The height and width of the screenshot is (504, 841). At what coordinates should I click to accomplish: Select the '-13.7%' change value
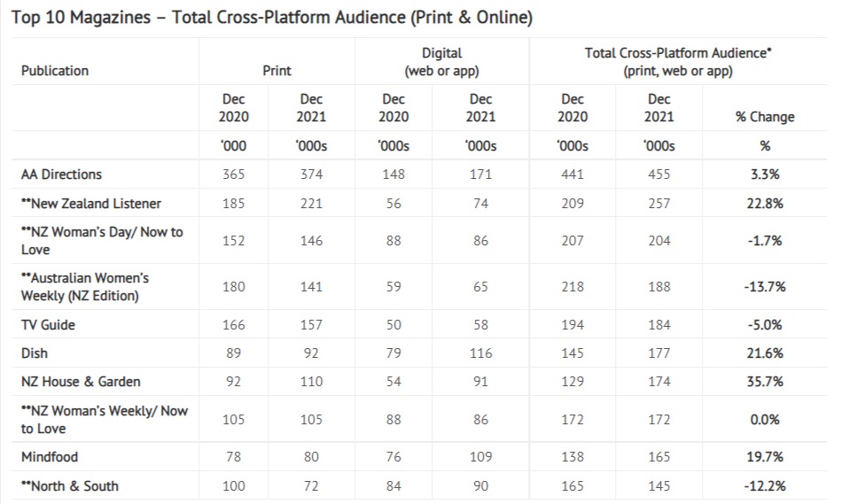coord(765,287)
